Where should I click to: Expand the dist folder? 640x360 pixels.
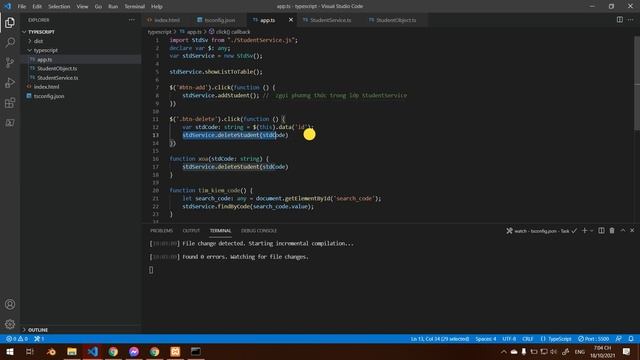pyautogui.click(x=81, y=41)
